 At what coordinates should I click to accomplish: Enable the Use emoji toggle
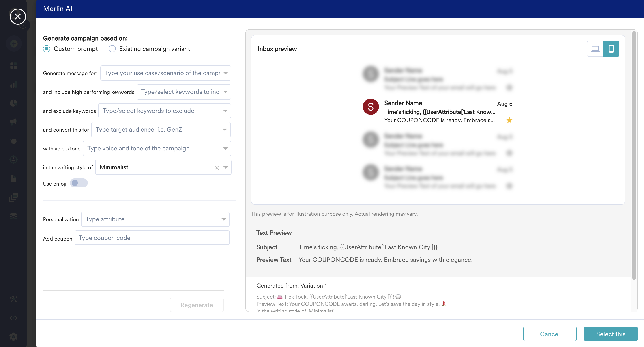click(79, 183)
